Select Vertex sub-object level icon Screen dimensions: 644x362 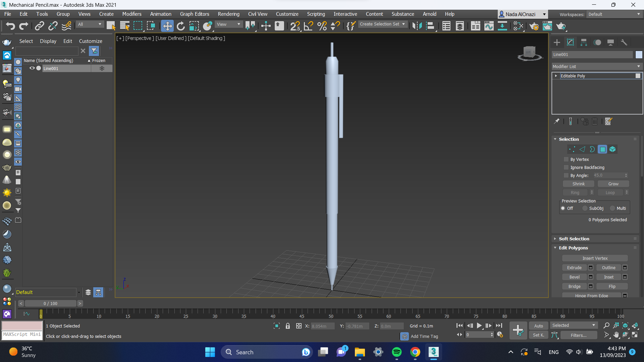572,149
